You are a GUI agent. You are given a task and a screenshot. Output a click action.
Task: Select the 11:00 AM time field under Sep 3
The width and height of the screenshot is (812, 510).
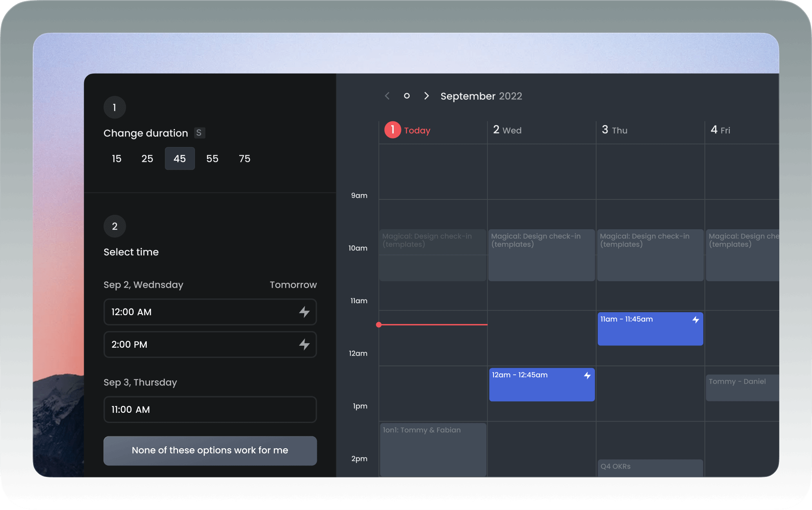click(210, 409)
